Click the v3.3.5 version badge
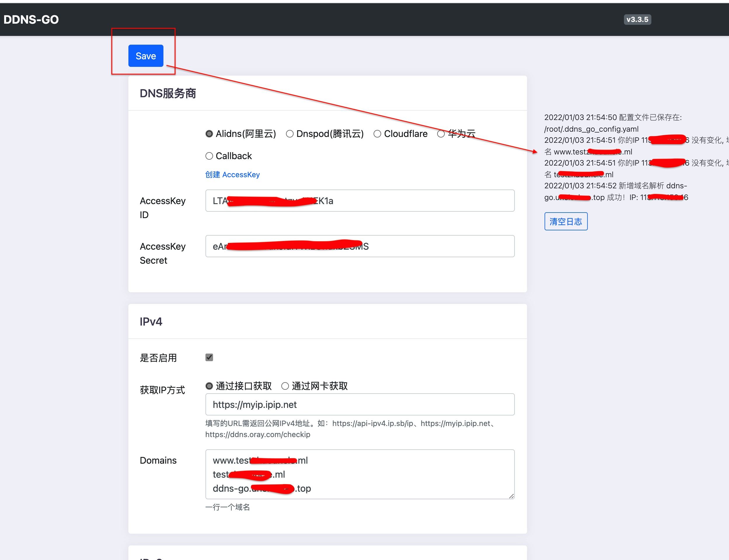Image resolution: width=729 pixels, height=560 pixels. click(637, 19)
